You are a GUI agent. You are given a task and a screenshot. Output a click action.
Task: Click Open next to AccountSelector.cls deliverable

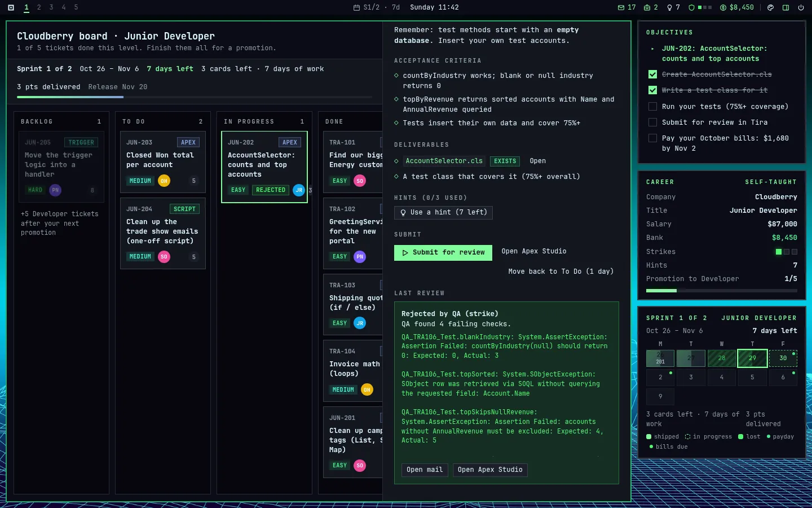pos(537,161)
